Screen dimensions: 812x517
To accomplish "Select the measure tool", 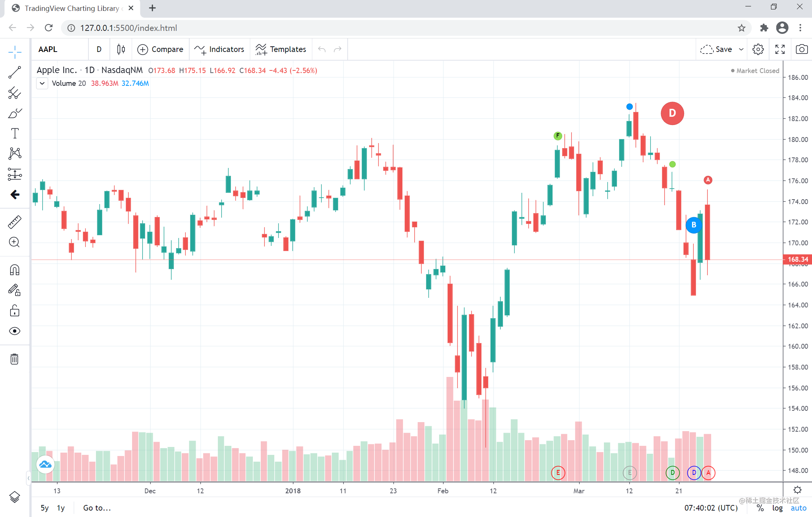I will pos(15,222).
